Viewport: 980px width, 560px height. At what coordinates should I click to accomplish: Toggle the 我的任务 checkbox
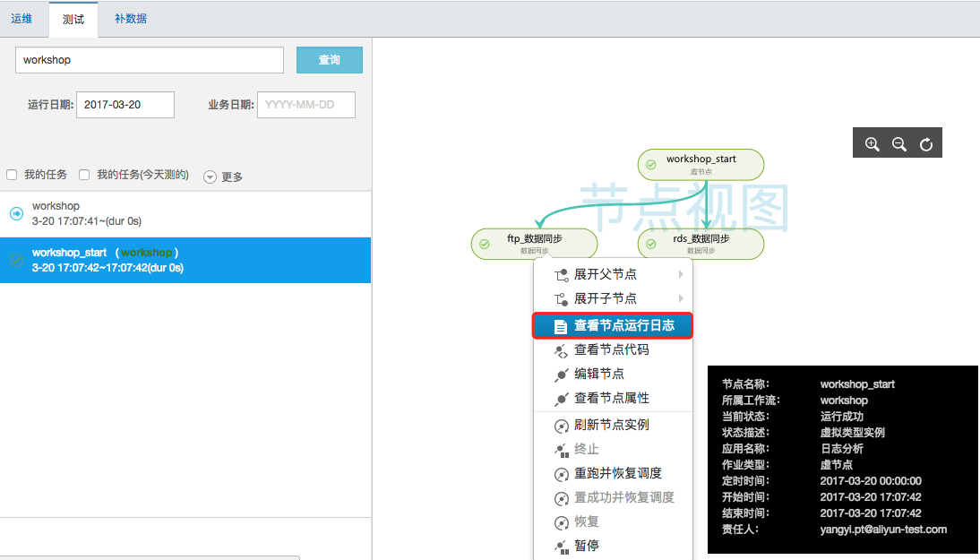12,175
